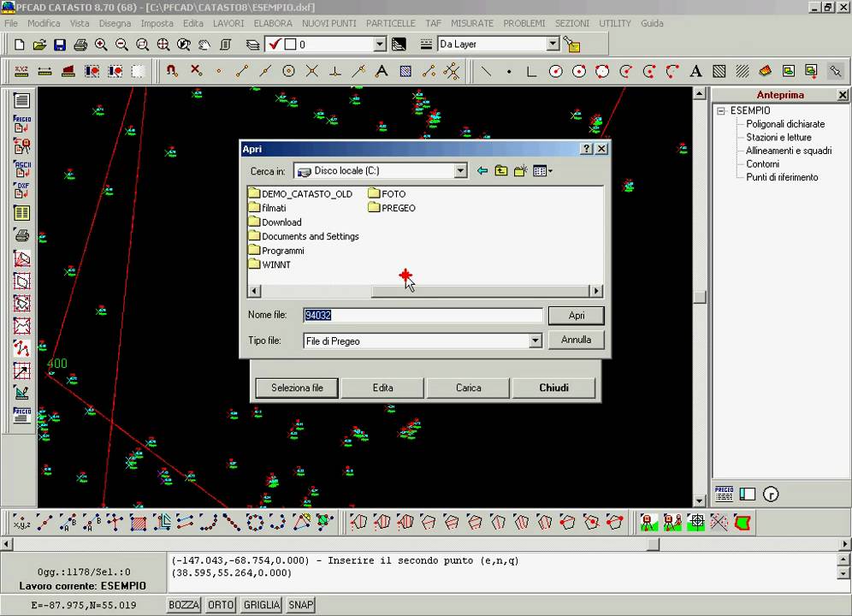Click the file list horizontal scrollbar thumb
This screenshot has height=616, width=852.
click(480, 292)
